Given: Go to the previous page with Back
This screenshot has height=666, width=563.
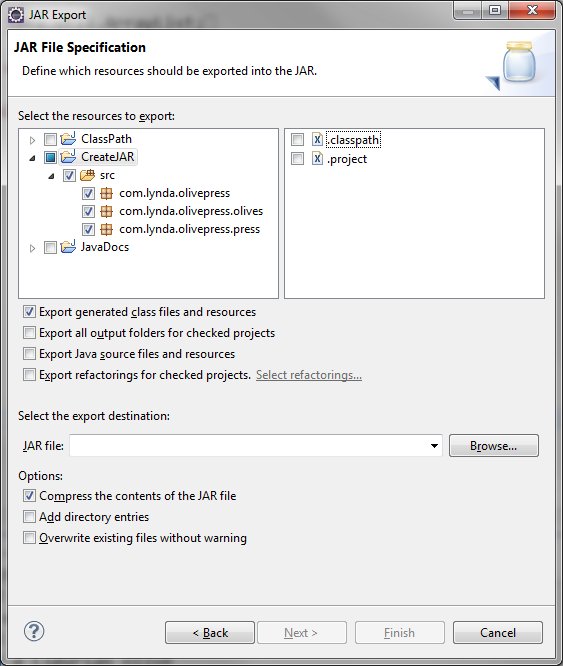Looking at the screenshot, I should coord(210,632).
